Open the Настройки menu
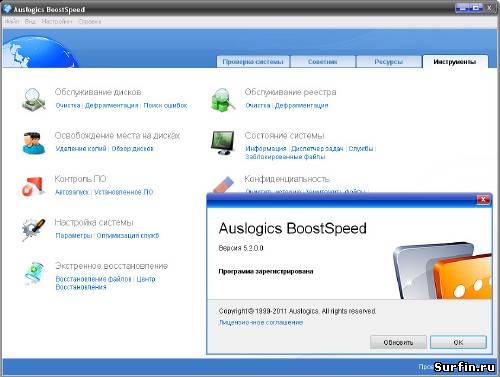Screen dimensions: 500x377 [x=57, y=21]
